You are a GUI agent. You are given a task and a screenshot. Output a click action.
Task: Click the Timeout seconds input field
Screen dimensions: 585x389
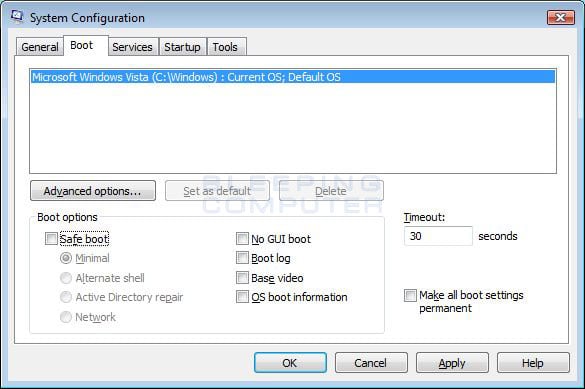pyautogui.click(x=438, y=236)
